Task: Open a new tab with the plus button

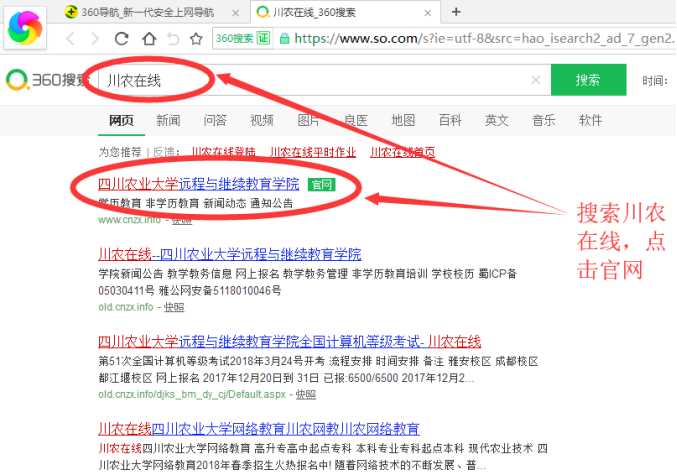Action: coord(456,12)
